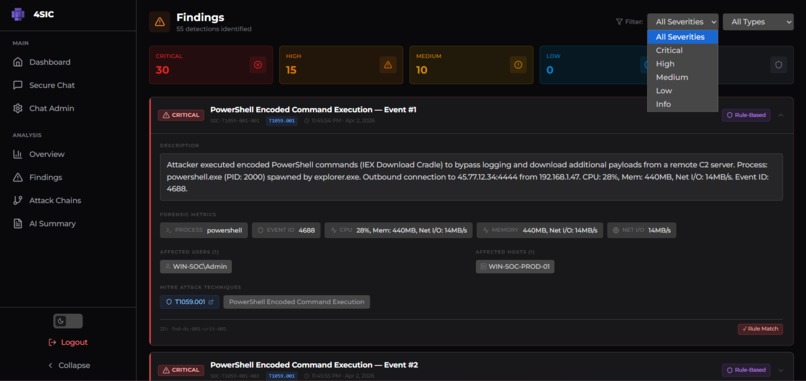Click the Low count card
Image resolution: width=806 pixels, height=381 pixels.
point(593,65)
